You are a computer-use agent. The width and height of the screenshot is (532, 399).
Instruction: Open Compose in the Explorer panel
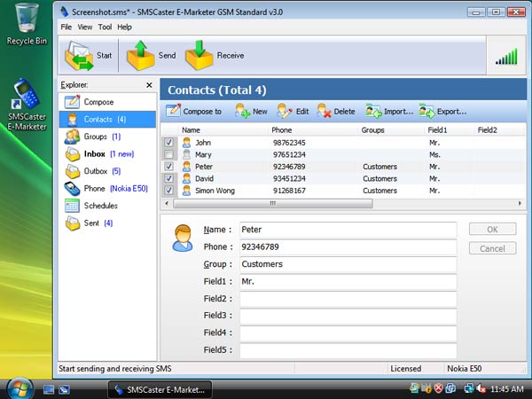pyautogui.click(x=98, y=102)
